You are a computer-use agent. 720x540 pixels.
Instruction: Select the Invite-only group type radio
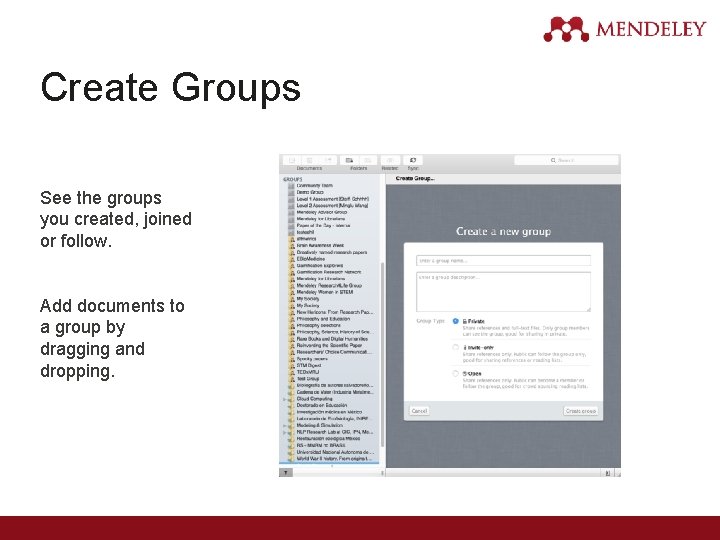tap(456, 348)
